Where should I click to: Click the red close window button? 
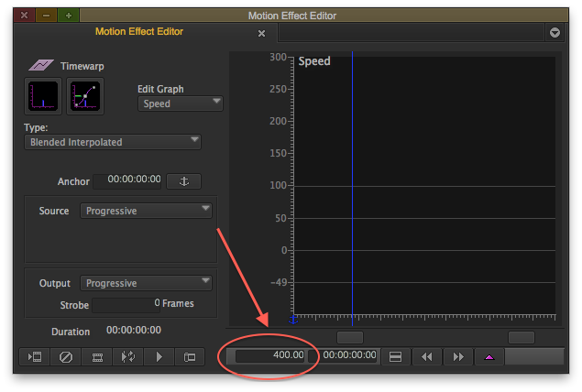click(24, 16)
